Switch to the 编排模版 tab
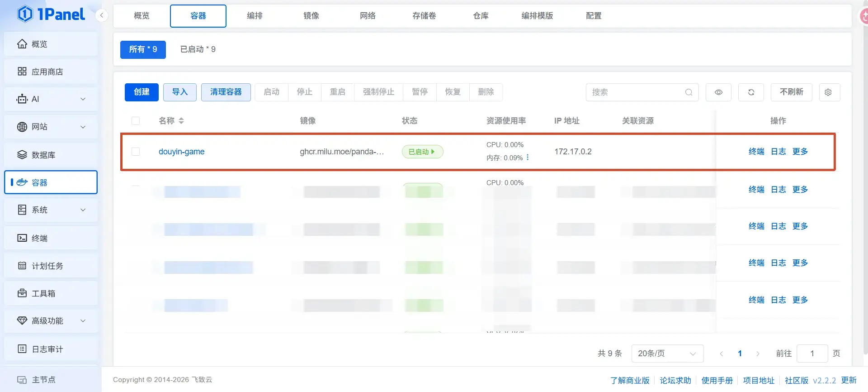The width and height of the screenshot is (868, 392). click(537, 16)
